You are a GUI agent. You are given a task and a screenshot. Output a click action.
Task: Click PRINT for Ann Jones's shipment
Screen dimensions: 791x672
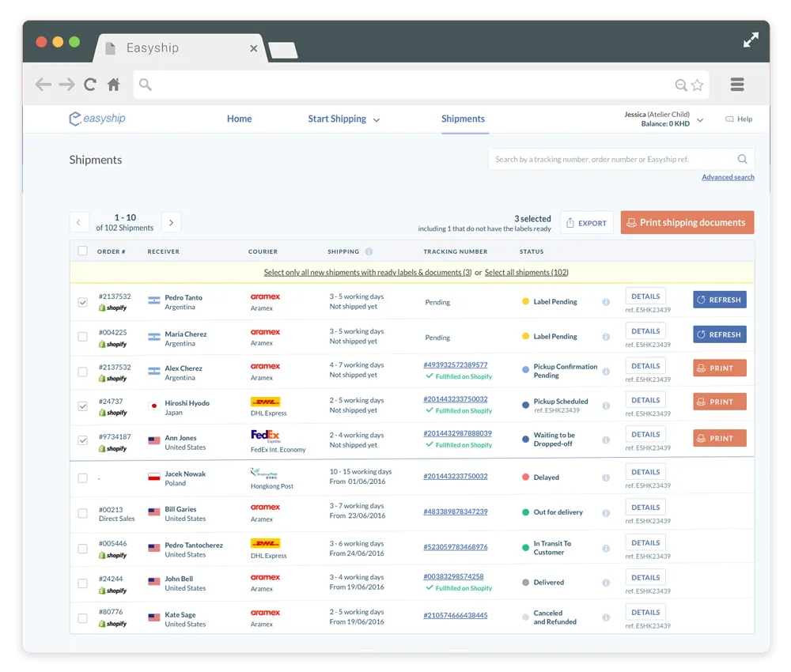719,438
